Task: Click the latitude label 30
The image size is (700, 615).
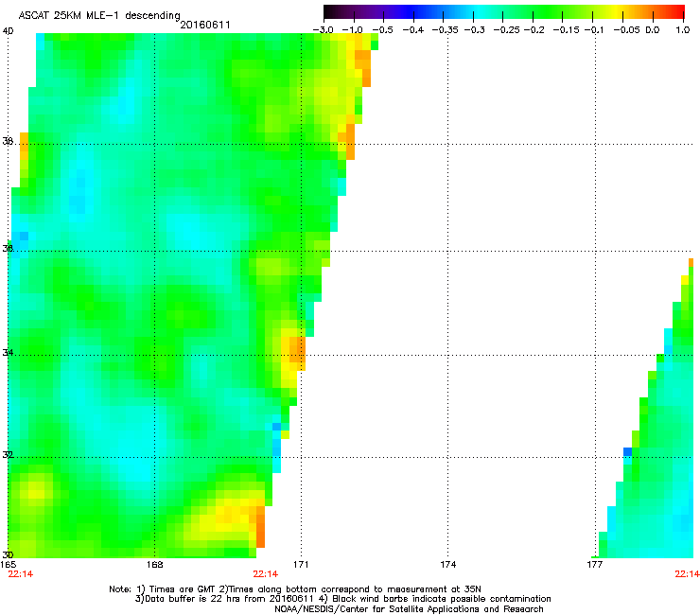Action: point(8,554)
